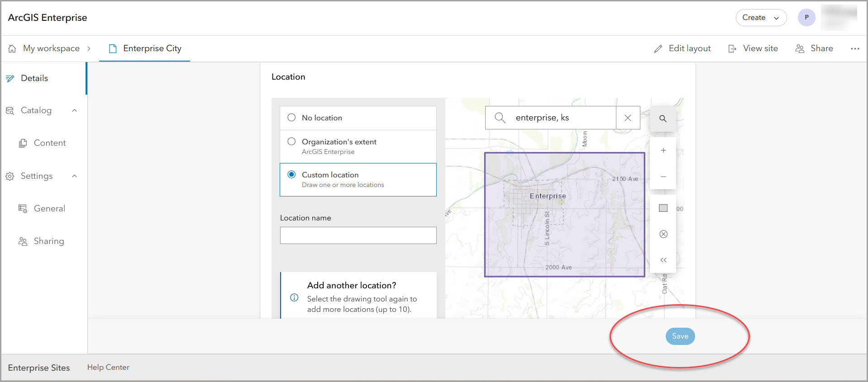Zoom out on the map
868x382 pixels.
663,177
